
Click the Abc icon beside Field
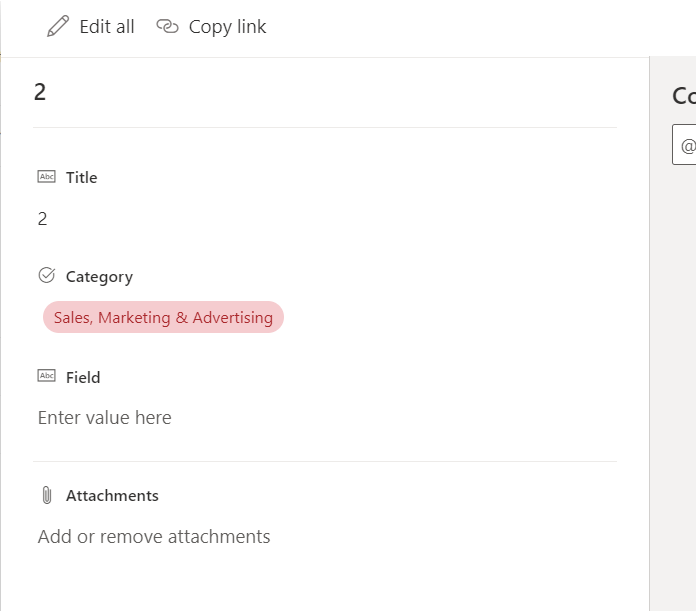coord(46,376)
